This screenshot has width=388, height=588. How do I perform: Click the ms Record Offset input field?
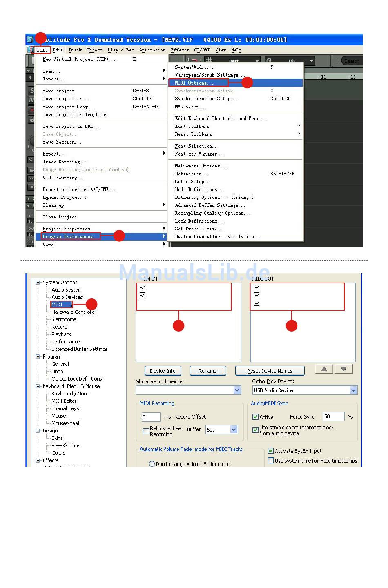[151, 417]
